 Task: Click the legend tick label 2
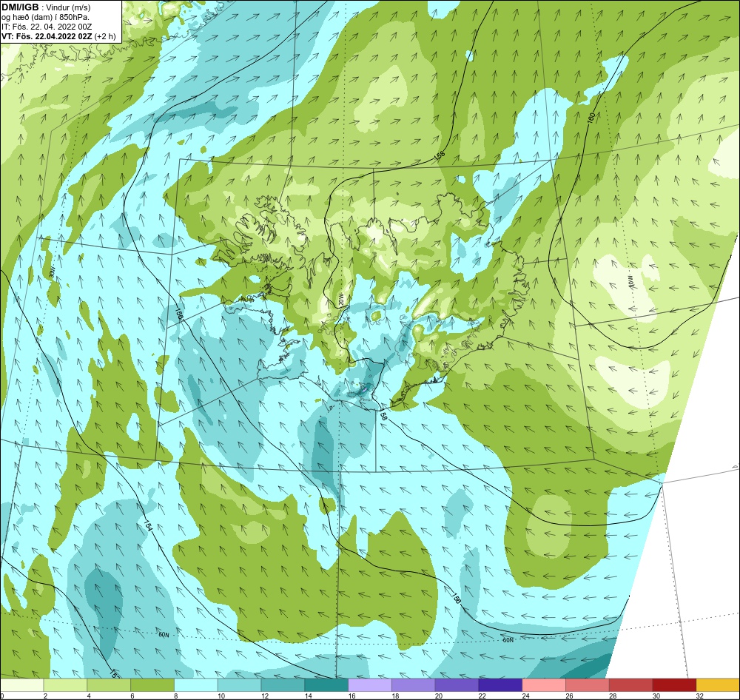45,696
